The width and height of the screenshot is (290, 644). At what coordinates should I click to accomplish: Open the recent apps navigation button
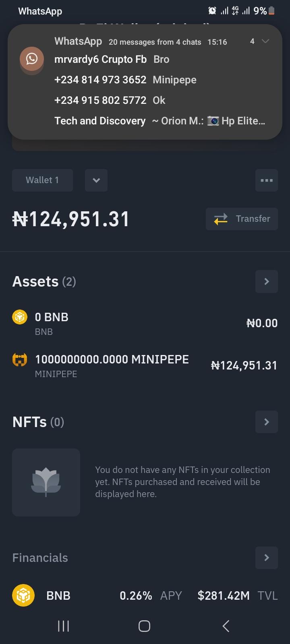(x=64, y=626)
